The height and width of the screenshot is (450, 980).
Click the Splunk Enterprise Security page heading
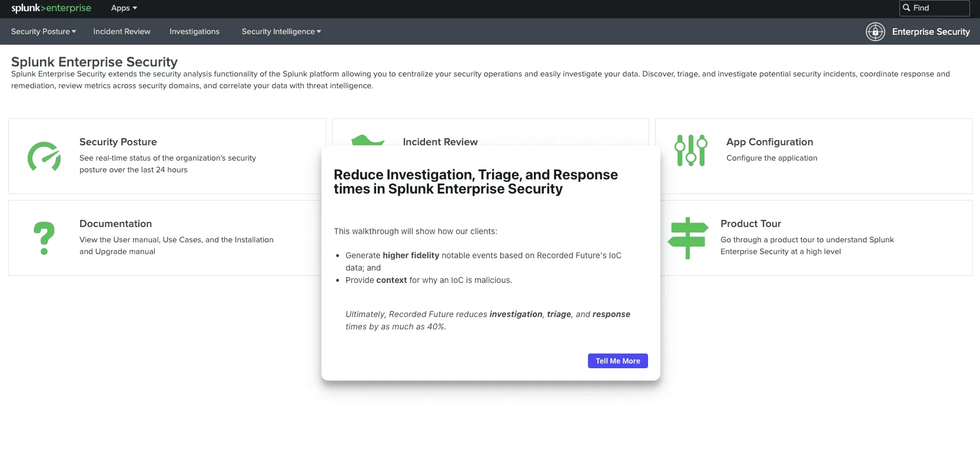[x=94, y=62]
